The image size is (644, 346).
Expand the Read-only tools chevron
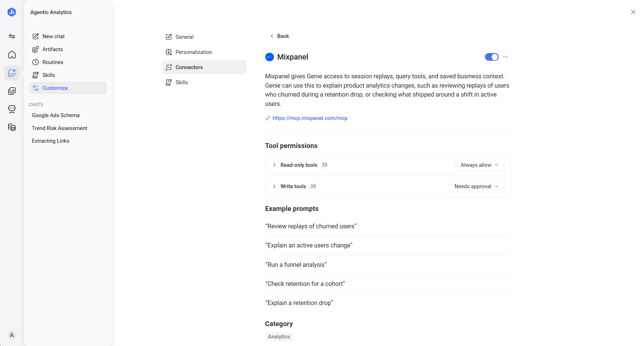pyautogui.click(x=274, y=165)
